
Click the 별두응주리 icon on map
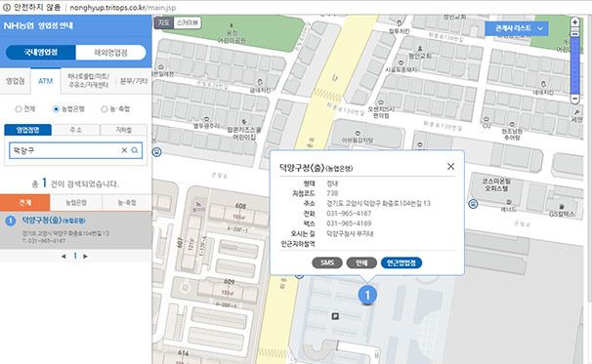click(x=206, y=119)
